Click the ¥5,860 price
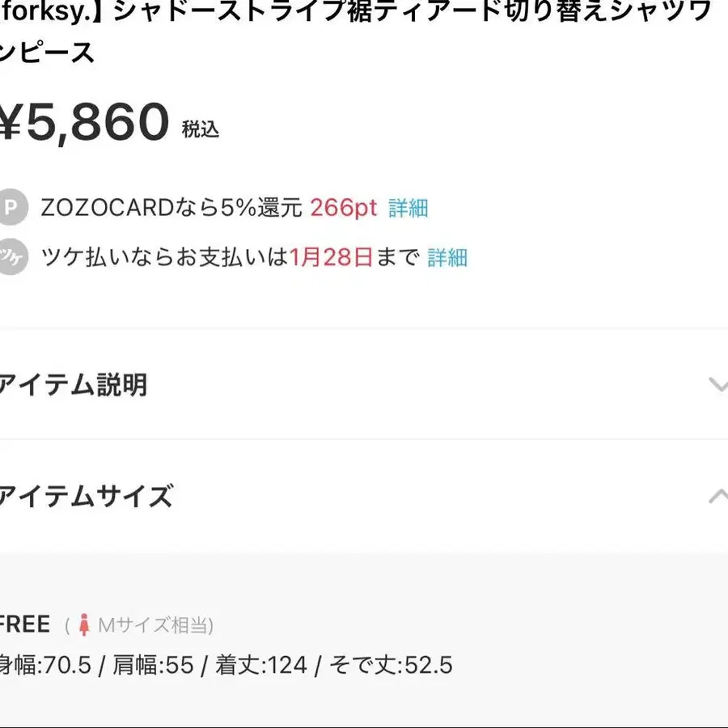Viewport: 728px width, 728px height. (x=83, y=123)
